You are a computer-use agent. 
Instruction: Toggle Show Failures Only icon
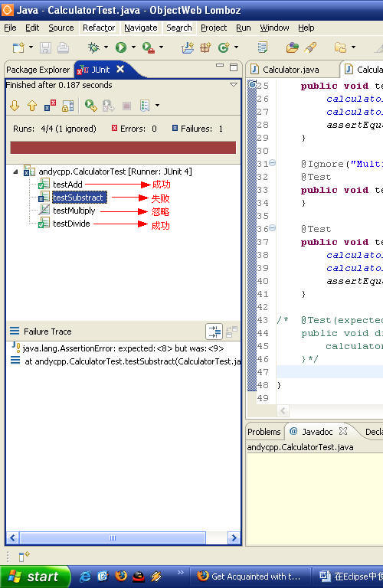(x=50, y=106)
